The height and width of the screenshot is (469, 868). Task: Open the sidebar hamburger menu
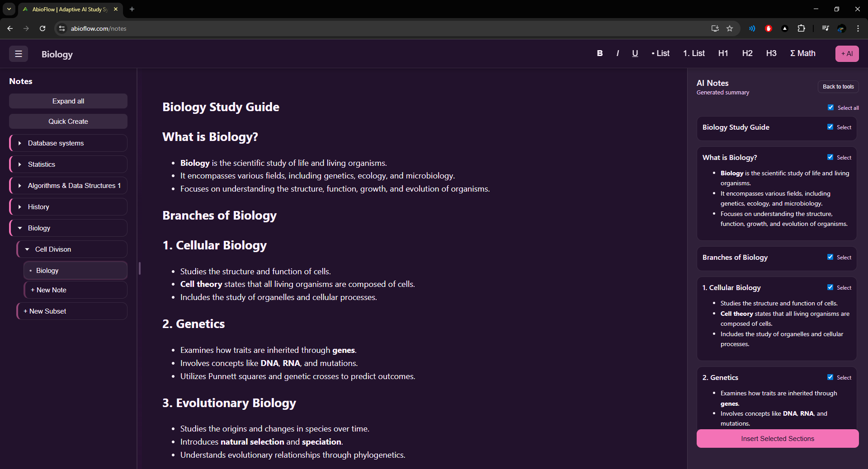(18, 54)
